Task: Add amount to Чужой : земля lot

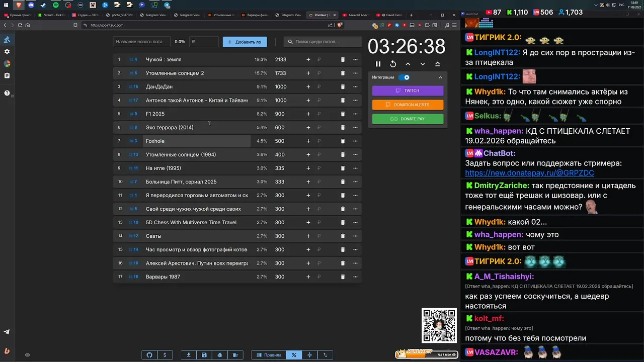Action: 308,59
